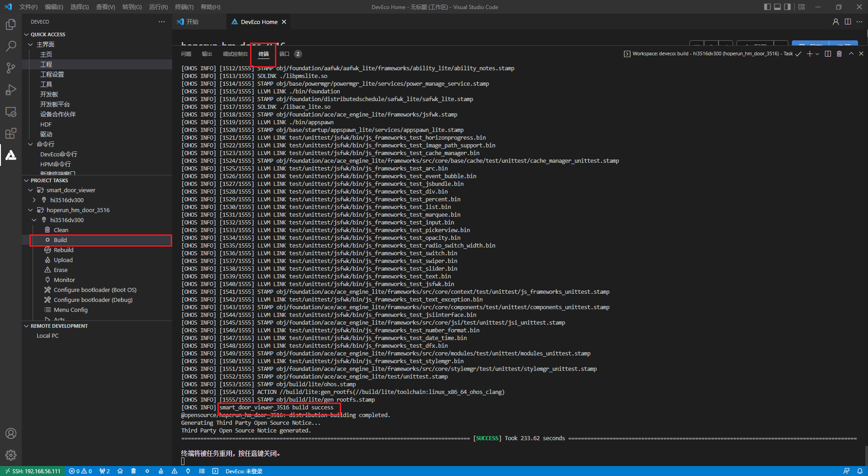The image size is (868, 476).
Task: Run Configure bootloader (Boot OS)
Action: [x=97, y=290]
